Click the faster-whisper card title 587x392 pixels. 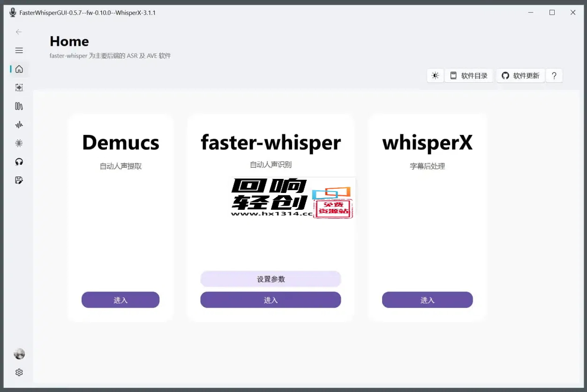tap(271, 142)
